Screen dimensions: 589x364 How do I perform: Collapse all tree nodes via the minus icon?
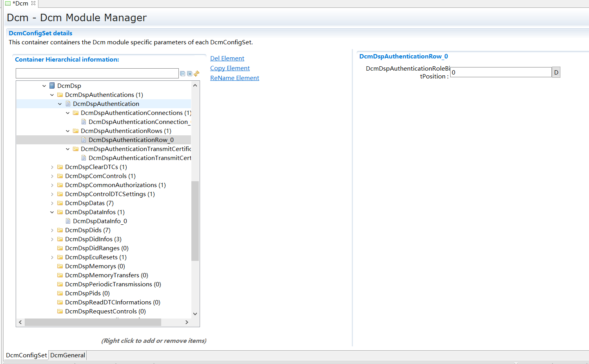(x=183, y=73)
